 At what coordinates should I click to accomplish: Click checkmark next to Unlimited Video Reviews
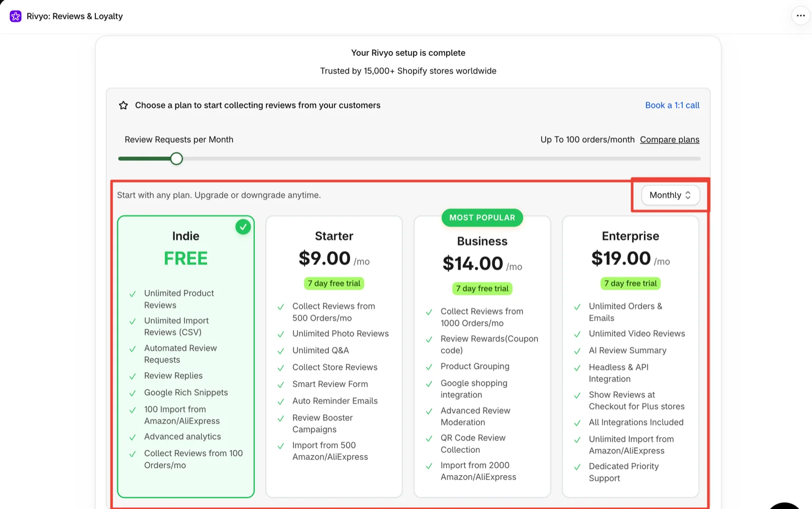point(577,334)
